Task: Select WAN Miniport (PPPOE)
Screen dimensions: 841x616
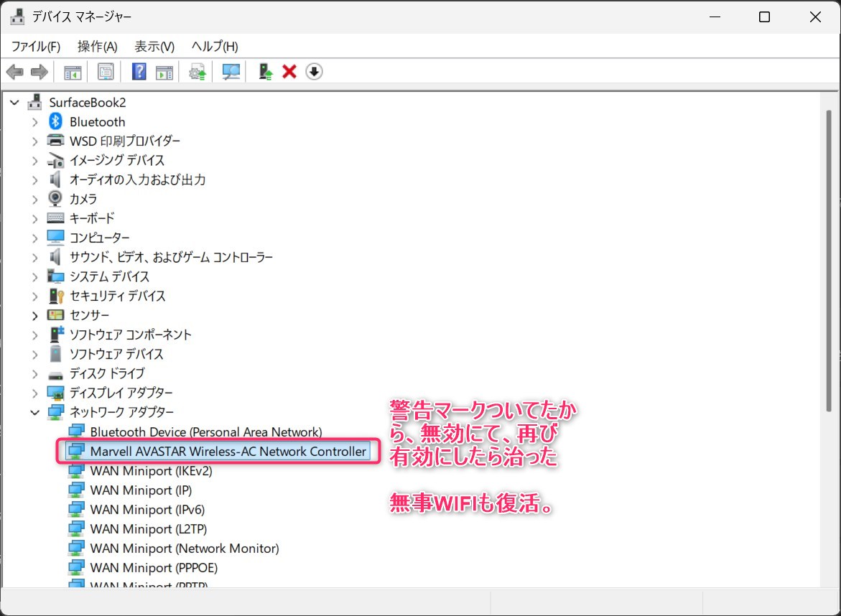Action: 154,567
